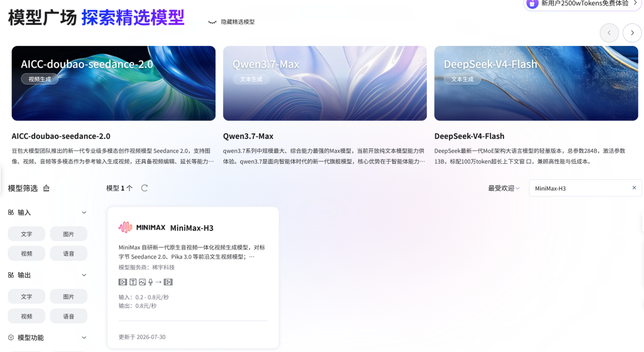This screenshot has height=352, width=644.
Task: Open the Qwen3.7-Max title link
Action: pyautogui.click(x=248, y=136)
